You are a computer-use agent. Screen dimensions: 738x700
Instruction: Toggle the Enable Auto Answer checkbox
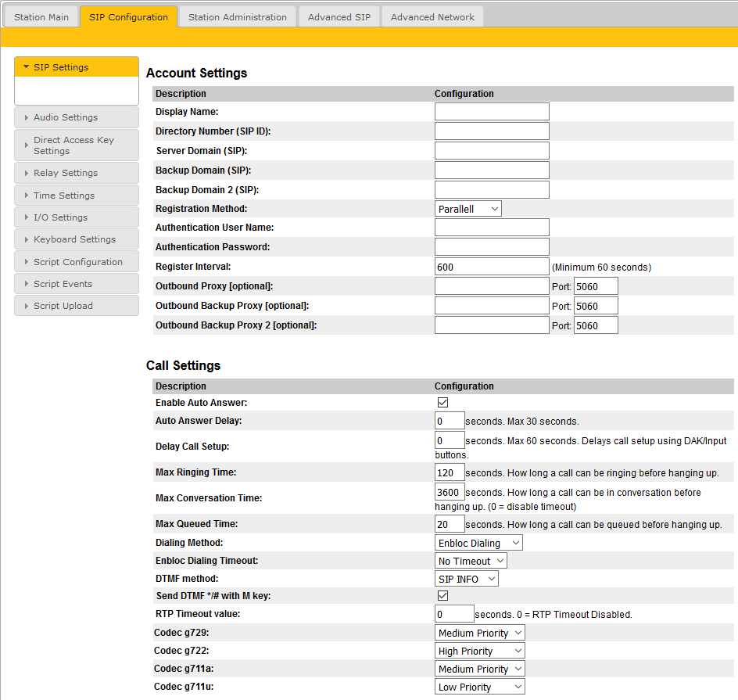442,403
